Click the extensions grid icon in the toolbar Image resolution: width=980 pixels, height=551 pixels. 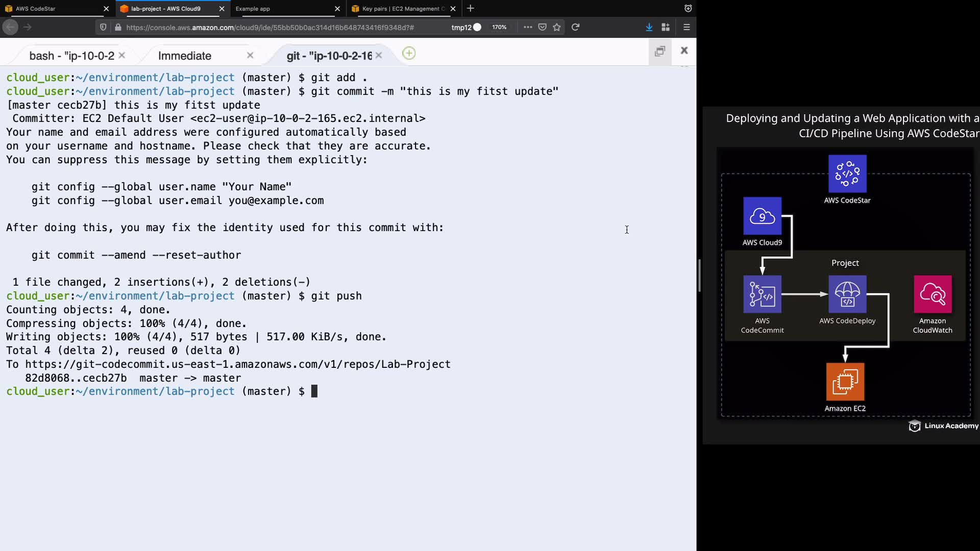pos(666,27)
